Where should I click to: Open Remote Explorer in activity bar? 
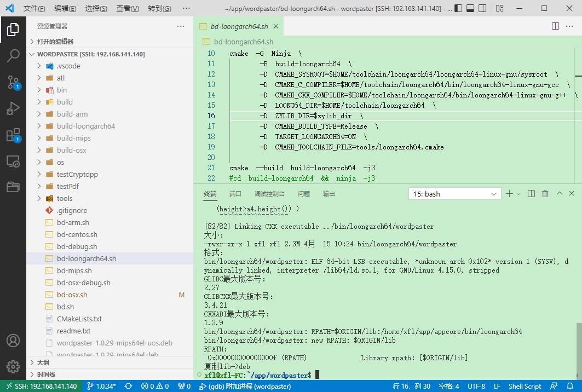[x=13, y=162]
